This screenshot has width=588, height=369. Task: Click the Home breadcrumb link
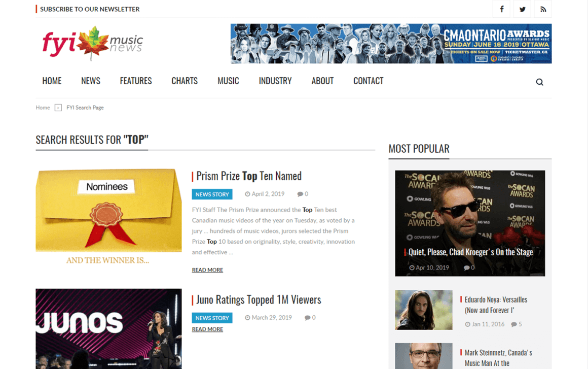(43, 108)
